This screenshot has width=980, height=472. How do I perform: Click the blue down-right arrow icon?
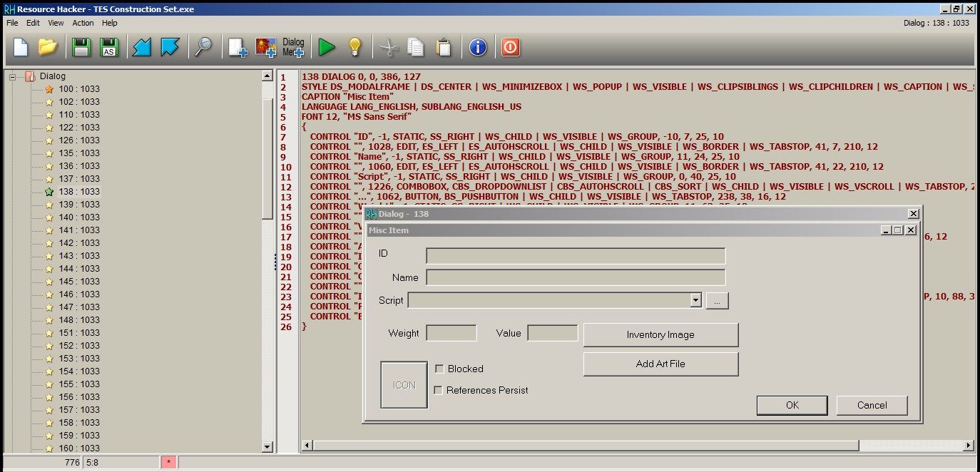click(170, 48)
